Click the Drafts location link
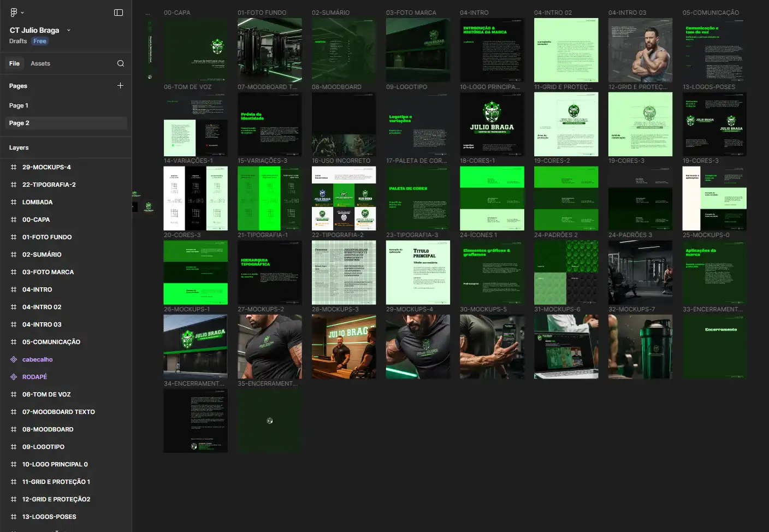The image size is (769, 532). point(18,41)
